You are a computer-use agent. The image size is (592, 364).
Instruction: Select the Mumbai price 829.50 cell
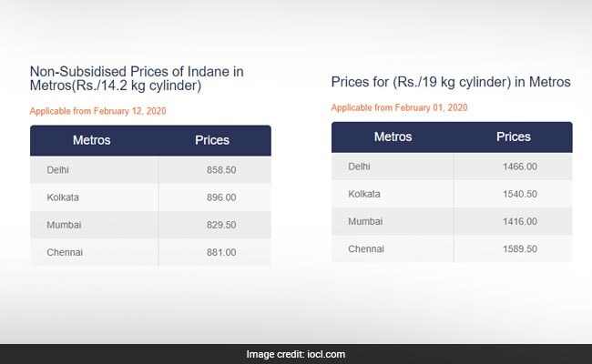coord(221,225)
